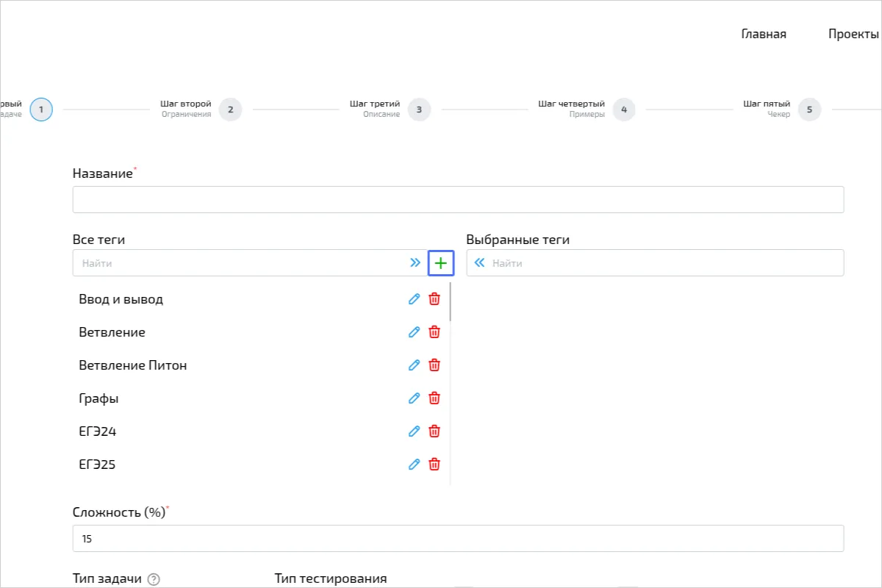Delete the 'Графы' tag
The height and width of the screenshot is (588, 882).
[x=434, y=398]
